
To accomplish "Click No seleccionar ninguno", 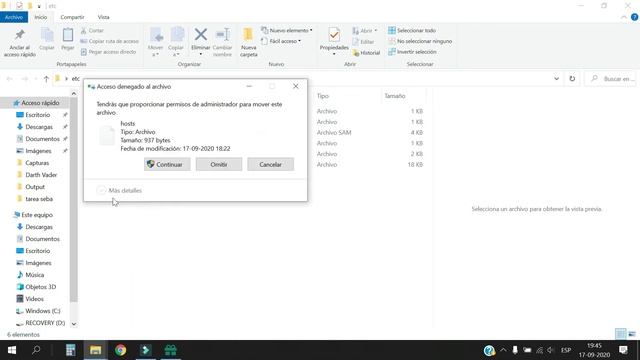I will (420, 41).
